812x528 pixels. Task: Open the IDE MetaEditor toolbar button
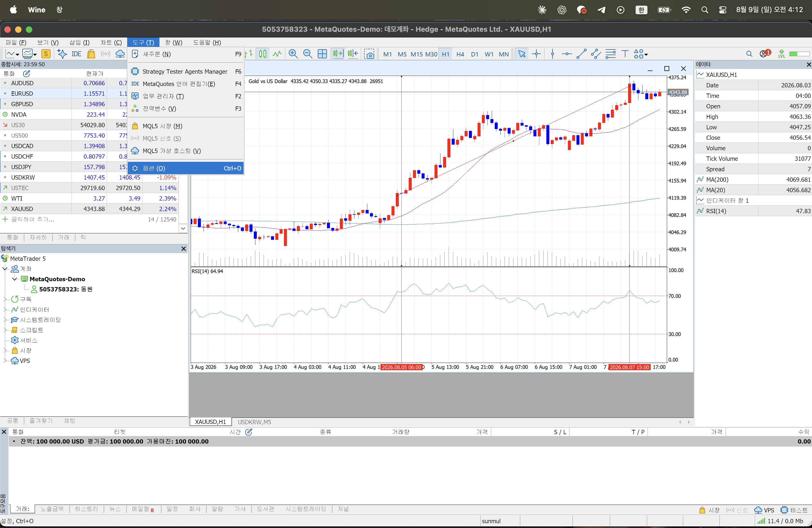(x=76, y=54)
